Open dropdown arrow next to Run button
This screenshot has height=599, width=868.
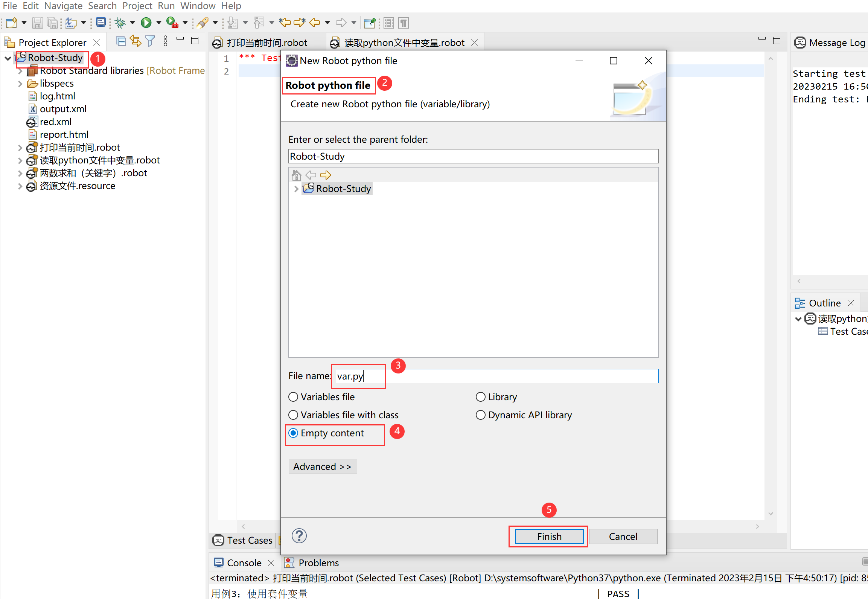click(159, 23)
